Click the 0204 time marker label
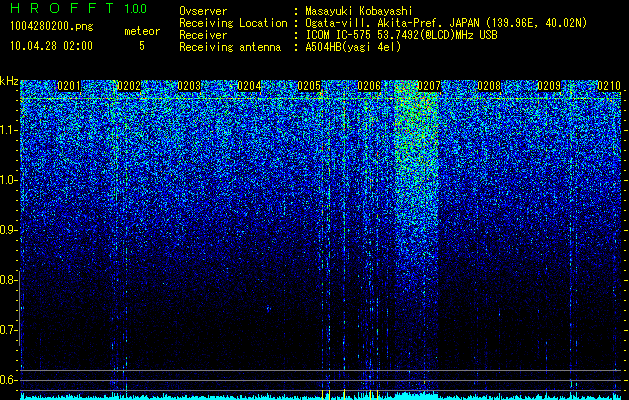The image size is (629, 400). pyautogui.click(x=249, y=86)
